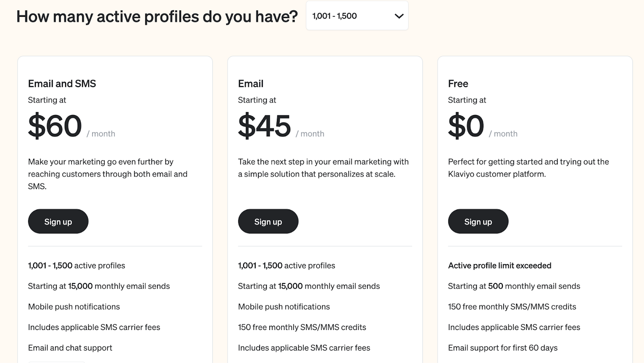
Task: Click 'Mobile push notifications' under Email and SMS
Action: coord(74,307)
